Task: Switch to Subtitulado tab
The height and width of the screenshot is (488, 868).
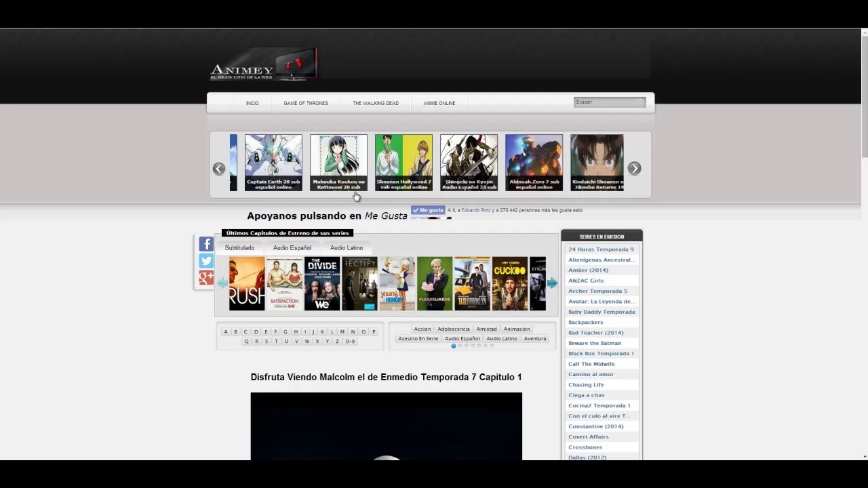Action: click(x=239, y=248)
